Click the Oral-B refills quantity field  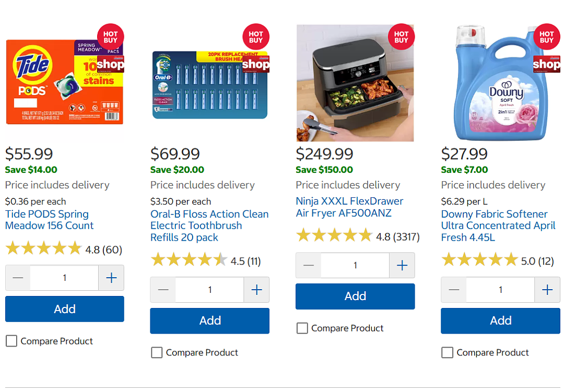pos(210,290)
